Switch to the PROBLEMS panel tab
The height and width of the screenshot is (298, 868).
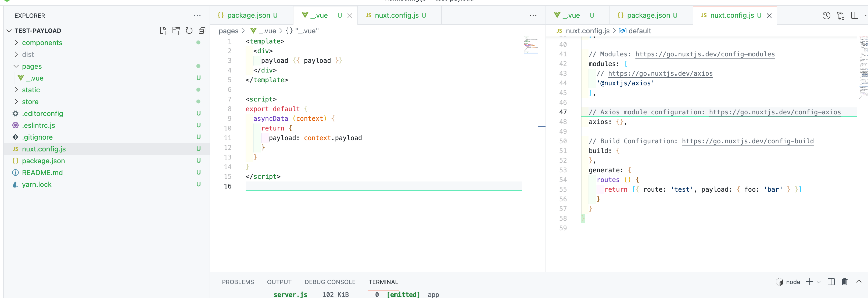point(238,282)
